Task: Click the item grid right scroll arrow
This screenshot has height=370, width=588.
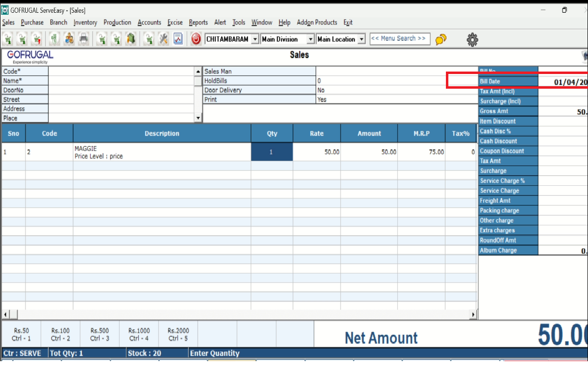Action: tap(473, 314)
